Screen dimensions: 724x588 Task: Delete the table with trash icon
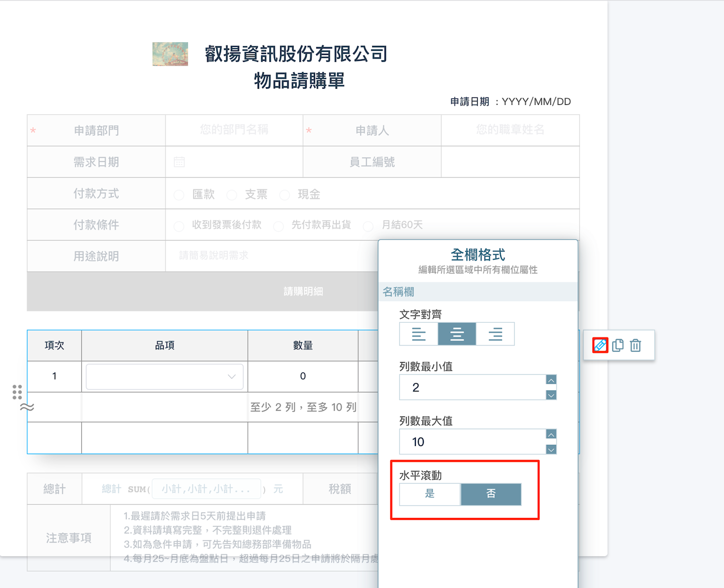[x=635, y=345]
